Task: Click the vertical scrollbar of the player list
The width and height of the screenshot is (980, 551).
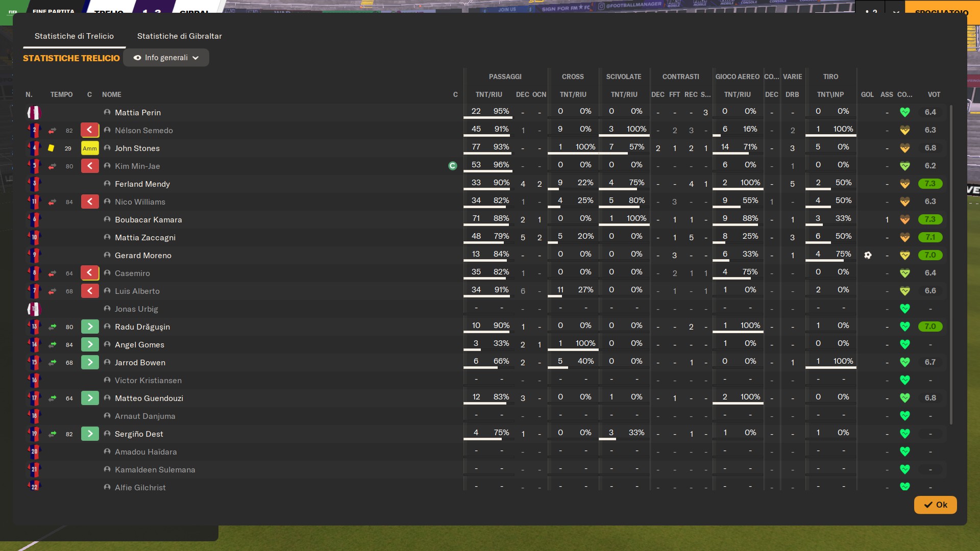Action: tap(950, 264)
